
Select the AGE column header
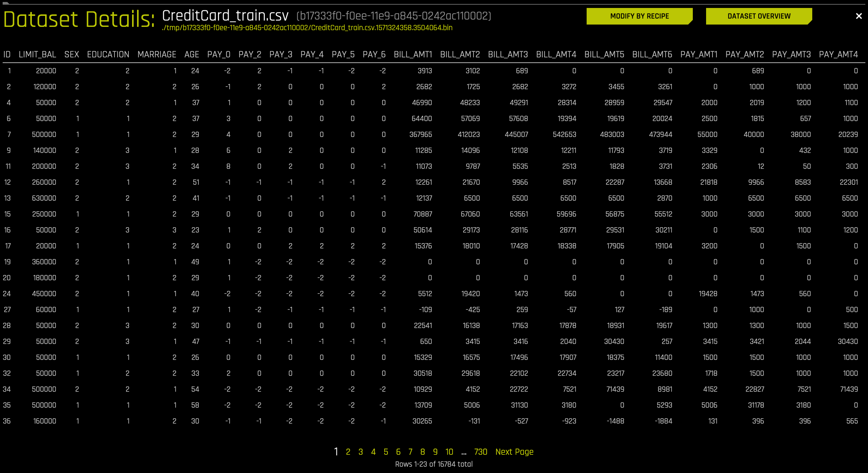191,54
